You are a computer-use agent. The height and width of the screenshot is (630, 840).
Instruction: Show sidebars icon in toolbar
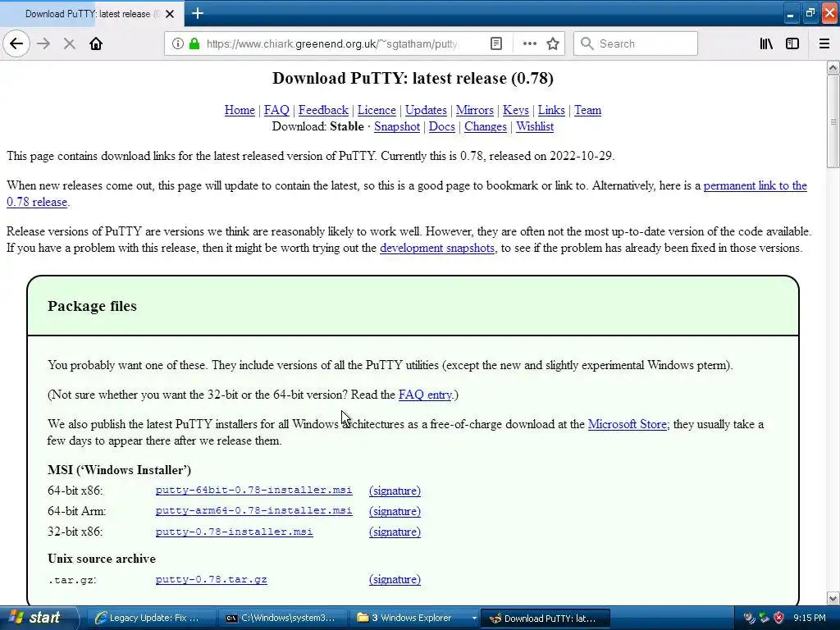(792, 44)
